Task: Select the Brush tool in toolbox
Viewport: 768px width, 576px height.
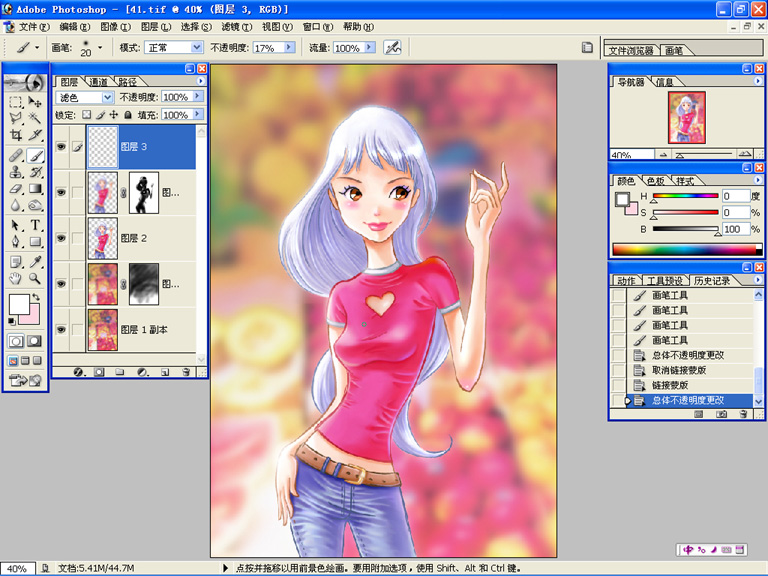Action: point(35,156)
